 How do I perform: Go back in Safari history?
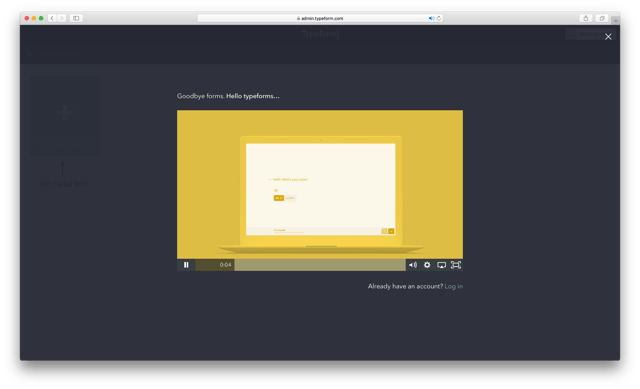pyautogui.click(x=52, y=18)
